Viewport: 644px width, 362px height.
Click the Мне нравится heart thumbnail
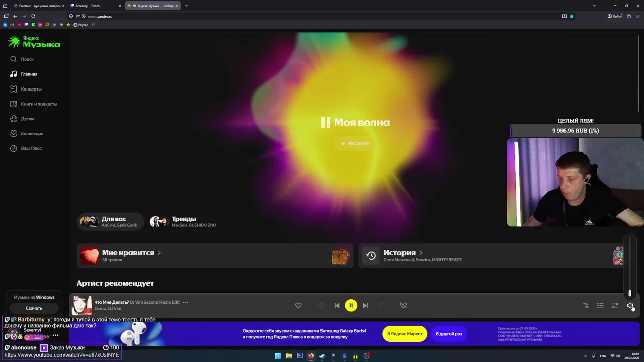[90, 256]
